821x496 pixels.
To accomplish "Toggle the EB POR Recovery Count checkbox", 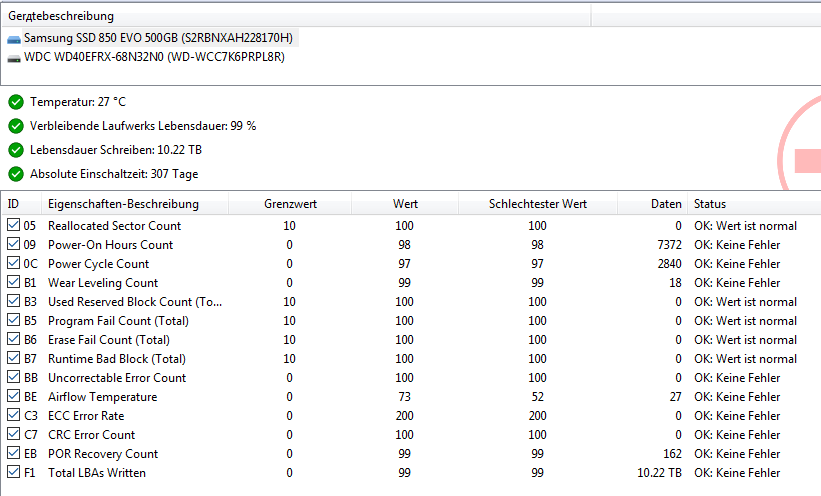I will pos(14,453).
